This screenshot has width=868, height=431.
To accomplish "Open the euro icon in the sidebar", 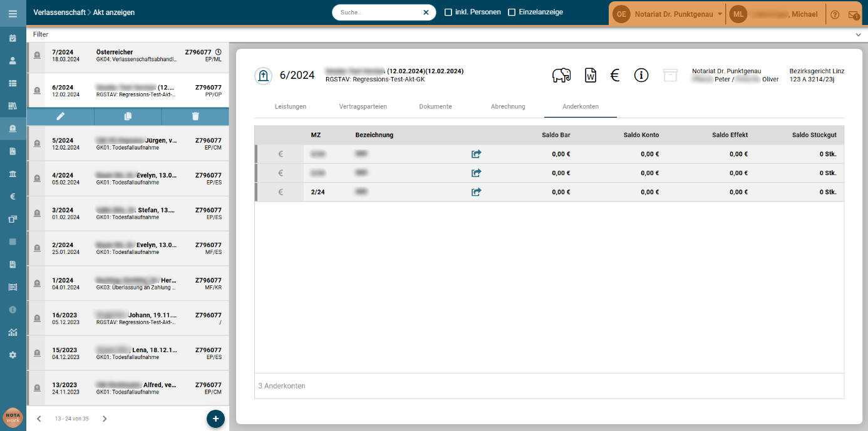I will [x=13, y=196].
